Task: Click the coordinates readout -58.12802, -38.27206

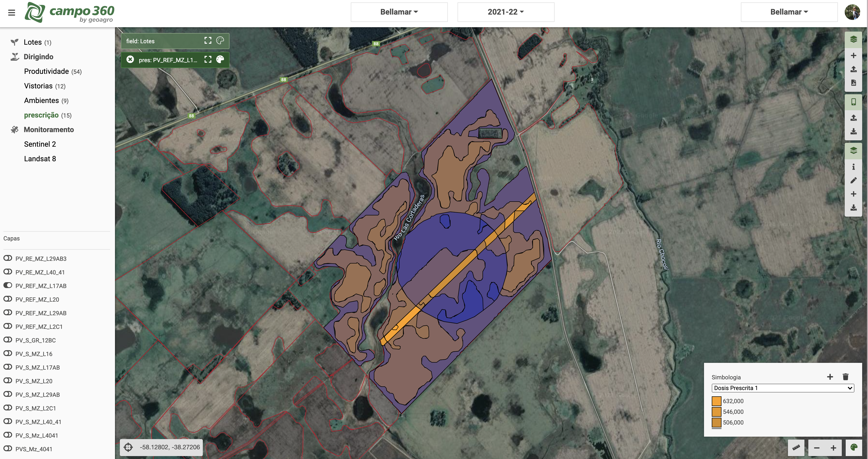Action: coord(170,447)
